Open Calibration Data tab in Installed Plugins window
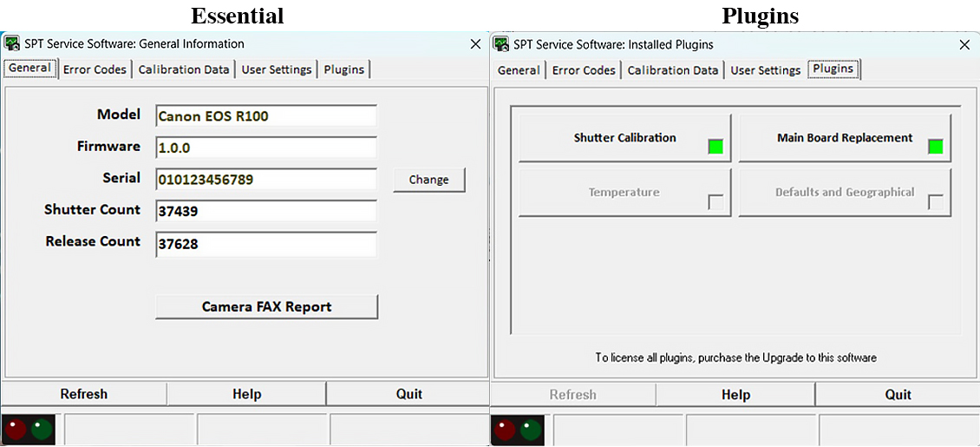This screenshot has height=447, width=980. click(x=673, y=70)
